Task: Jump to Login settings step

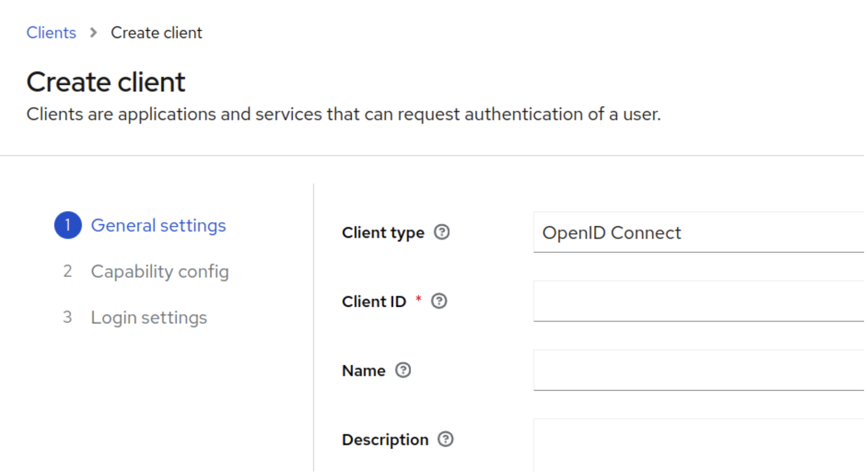Action: point(149,317)
